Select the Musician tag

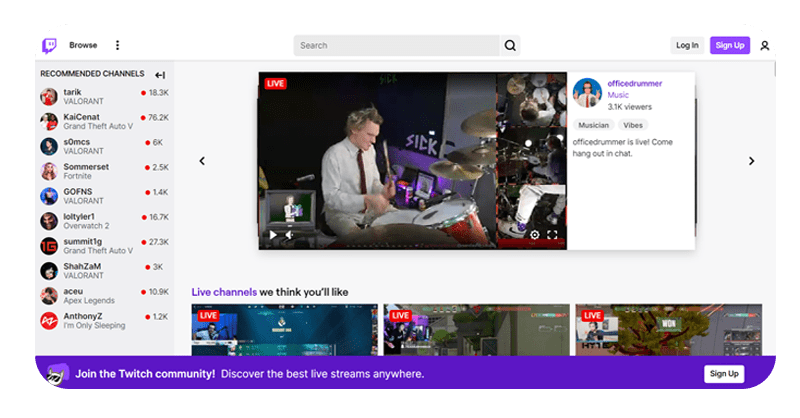pyautogui.click(x=593, y=125)
